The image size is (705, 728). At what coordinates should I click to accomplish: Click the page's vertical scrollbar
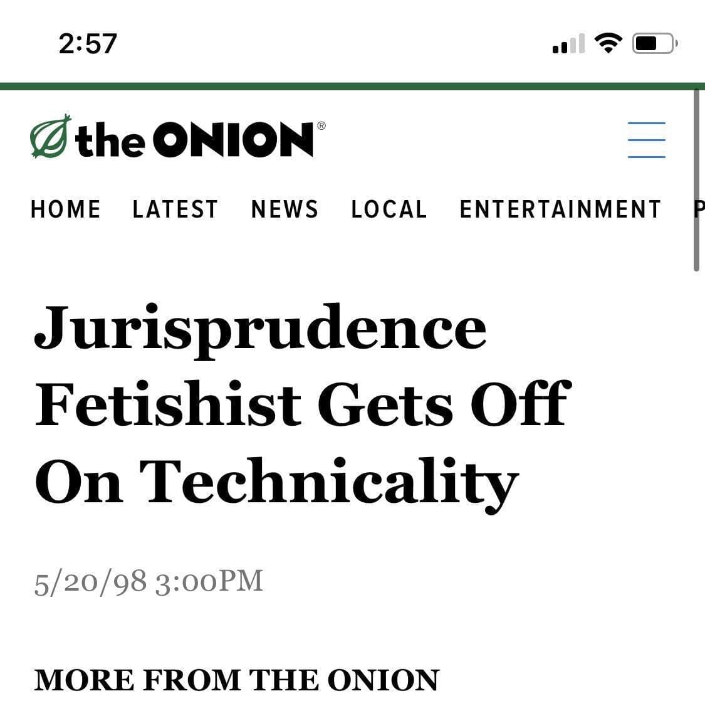(696, 182)
